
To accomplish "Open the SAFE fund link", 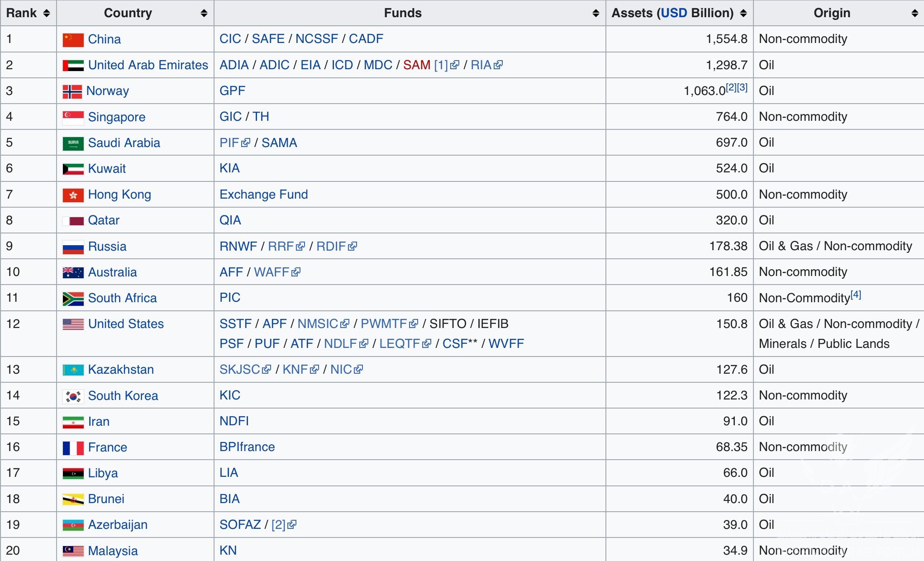I will [268, 39].
